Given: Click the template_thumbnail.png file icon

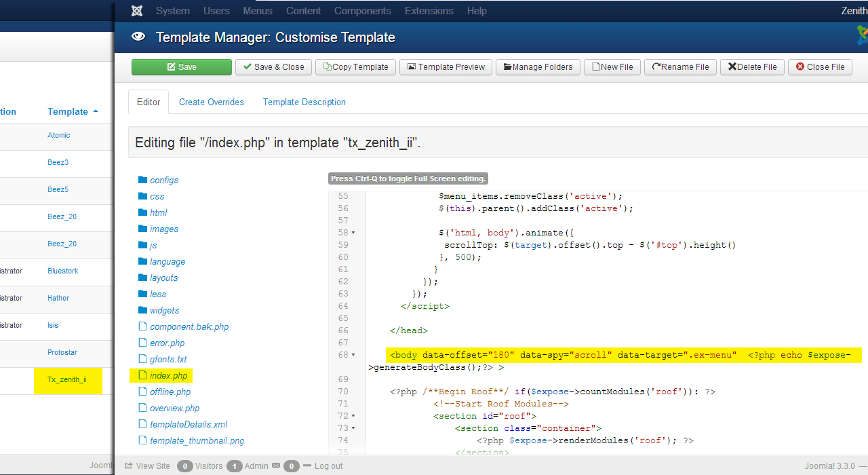Looking at the screenshot, I should [142, 440].
